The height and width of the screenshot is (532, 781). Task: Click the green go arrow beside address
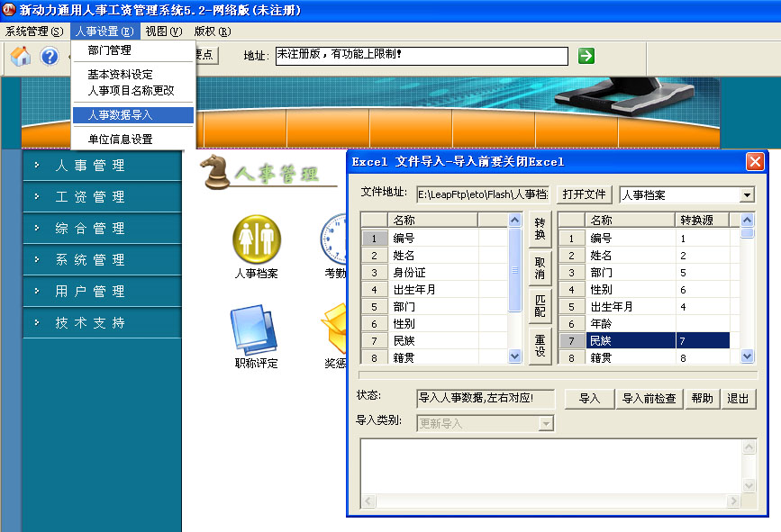click(x=586, y=56)
